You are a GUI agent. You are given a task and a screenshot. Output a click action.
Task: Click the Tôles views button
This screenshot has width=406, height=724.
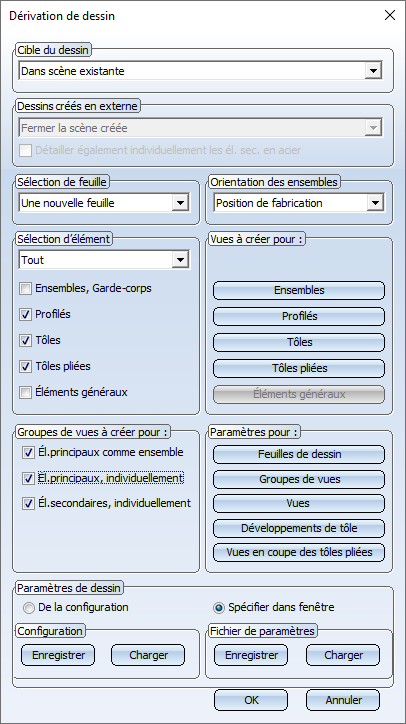299,342
